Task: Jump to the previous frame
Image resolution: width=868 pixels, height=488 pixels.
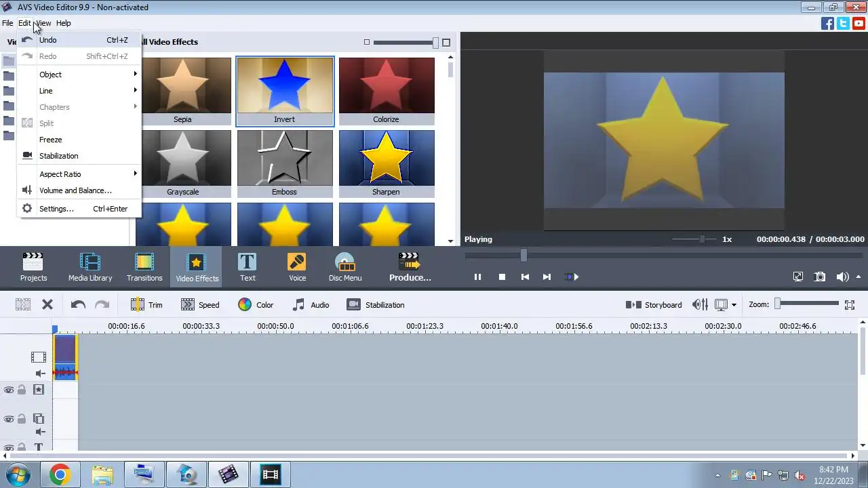Action: point(525,277)
